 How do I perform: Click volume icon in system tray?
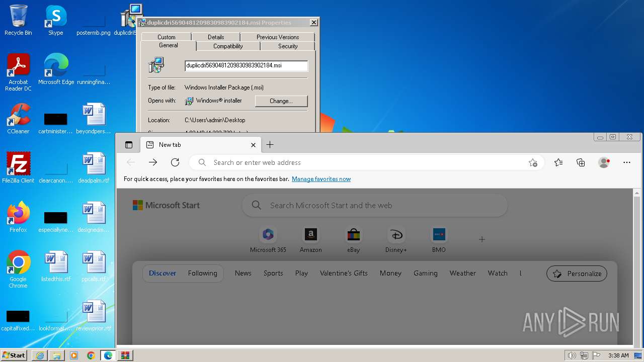(x=572, y=355)
